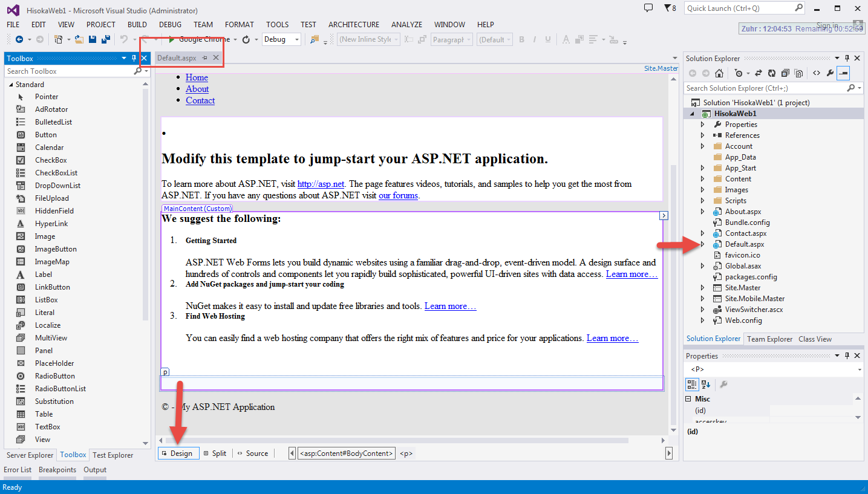
Task: Expand the Account folder
Action: click(702, 146)
